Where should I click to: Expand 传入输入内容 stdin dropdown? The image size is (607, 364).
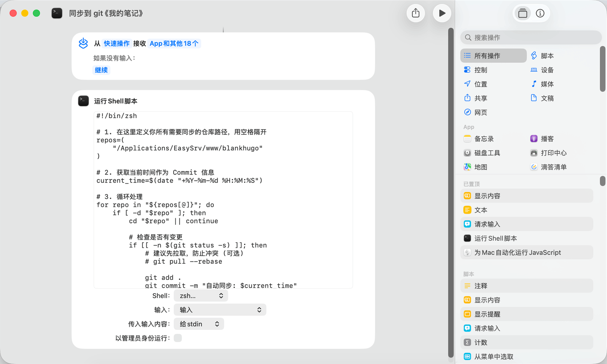pyautogui.click(x=199, y=324)
